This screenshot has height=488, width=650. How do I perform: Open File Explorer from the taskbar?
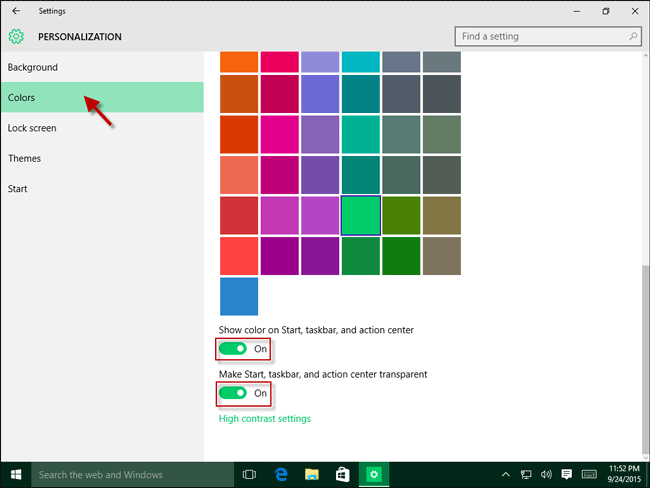click(x=312, y=475)
